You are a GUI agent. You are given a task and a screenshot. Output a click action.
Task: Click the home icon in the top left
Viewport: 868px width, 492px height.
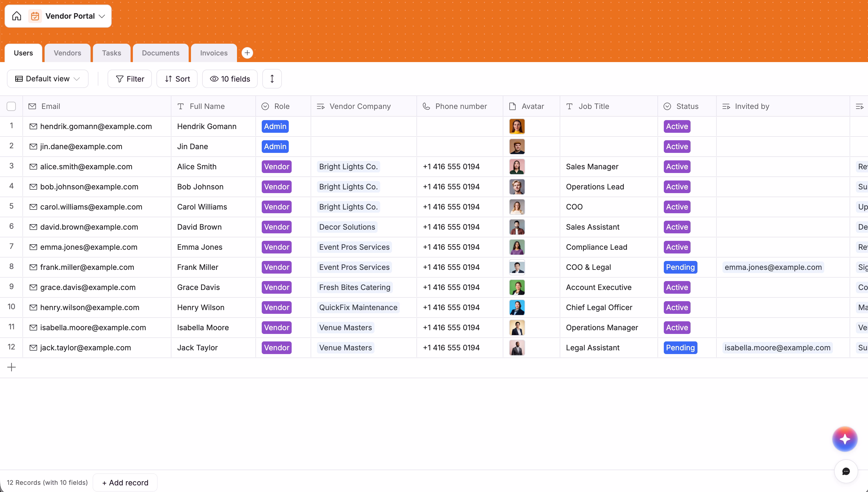16,16
